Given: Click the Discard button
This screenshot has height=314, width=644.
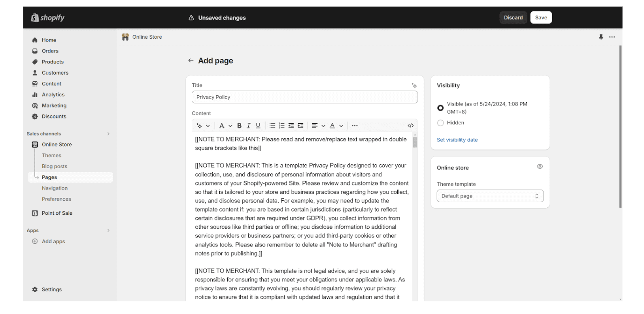Looking at the screenshot, I should tap(513, 17).
